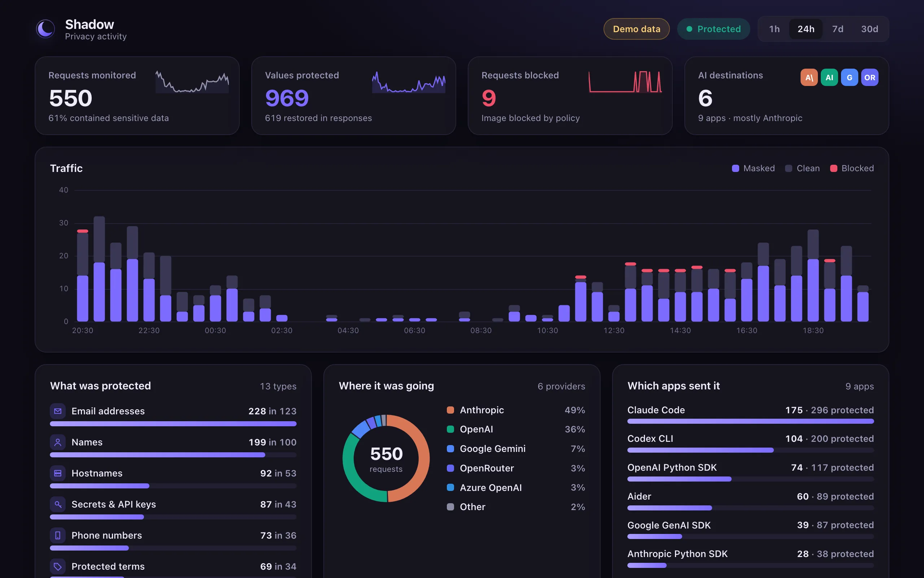The image size is (924, 578).
Task: Click the Protected terms tag icon
Action: tap(58, 566)
